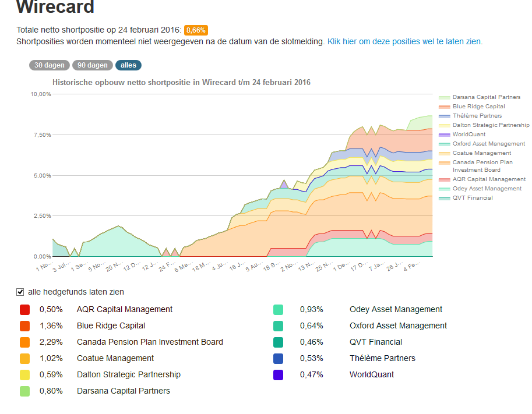
Task: Open WorldQuant in fund list
Action: point(372,374)
